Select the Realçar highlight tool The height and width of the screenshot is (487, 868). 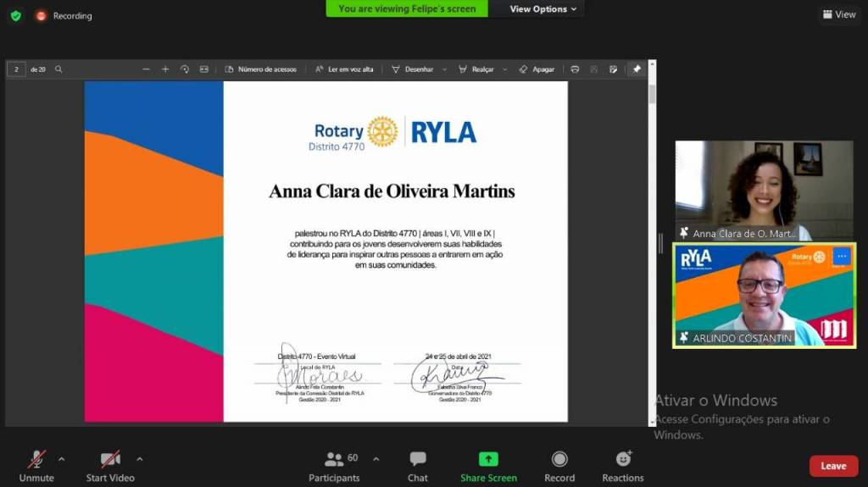pos(477,69)
